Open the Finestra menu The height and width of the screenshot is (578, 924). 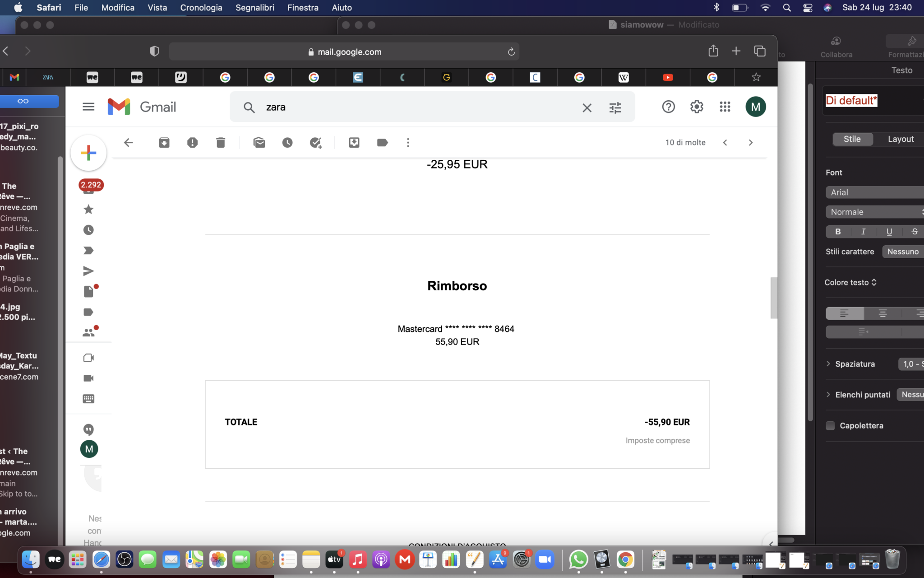[303, 8]
